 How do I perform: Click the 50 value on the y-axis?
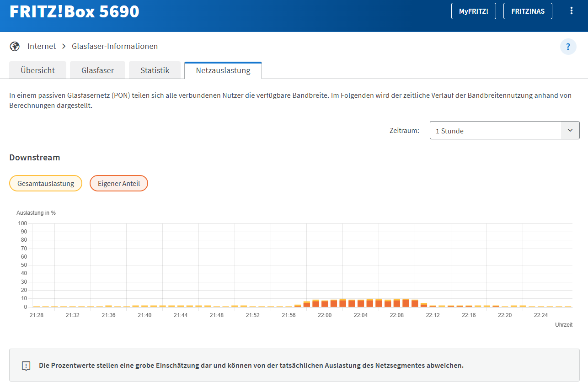point(24,265)
